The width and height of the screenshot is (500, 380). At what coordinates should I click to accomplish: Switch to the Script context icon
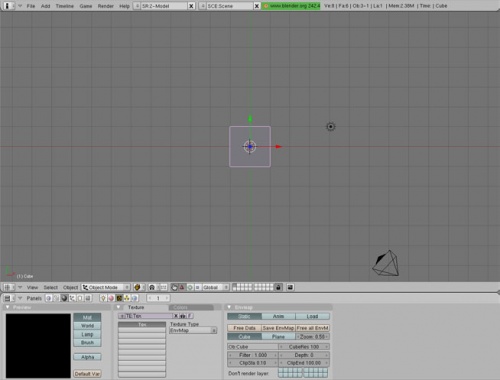(x=56, y=298)
